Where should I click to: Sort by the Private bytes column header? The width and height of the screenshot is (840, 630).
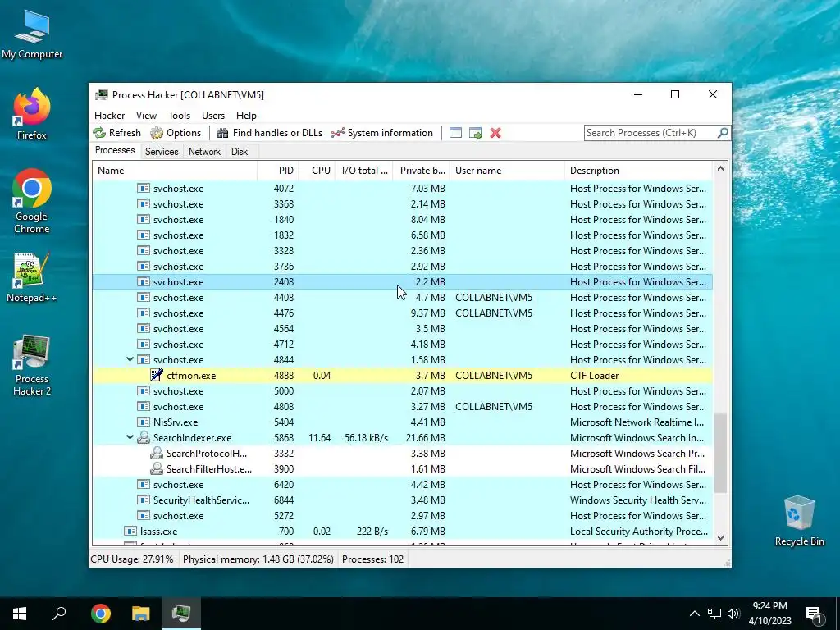pos(421,171)
